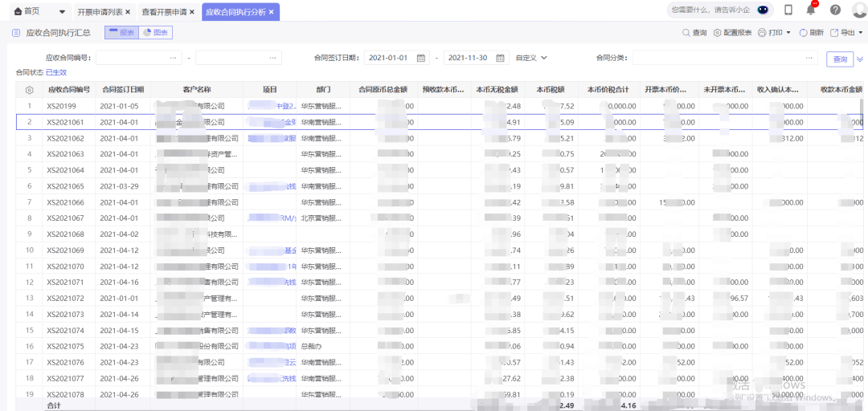Click the 合同原币总金额 column header
The width and height of the screenshot is (868, 411).
tap(384, 90)
